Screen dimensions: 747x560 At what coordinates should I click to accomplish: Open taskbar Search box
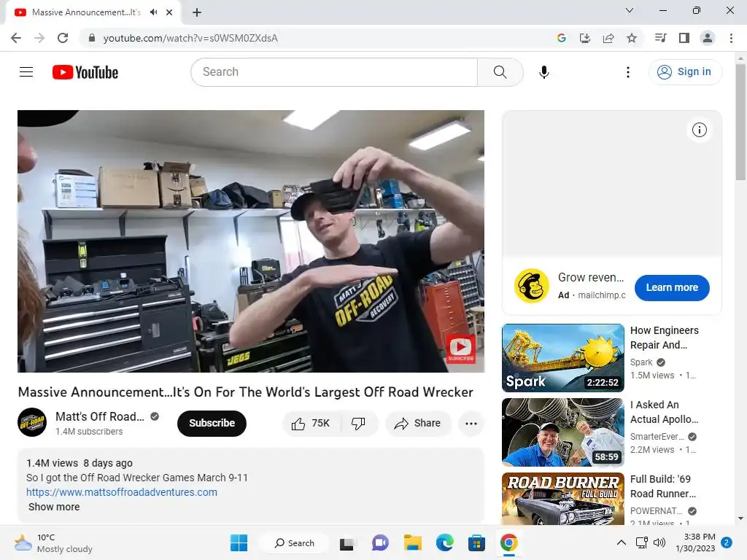[294, 542]
